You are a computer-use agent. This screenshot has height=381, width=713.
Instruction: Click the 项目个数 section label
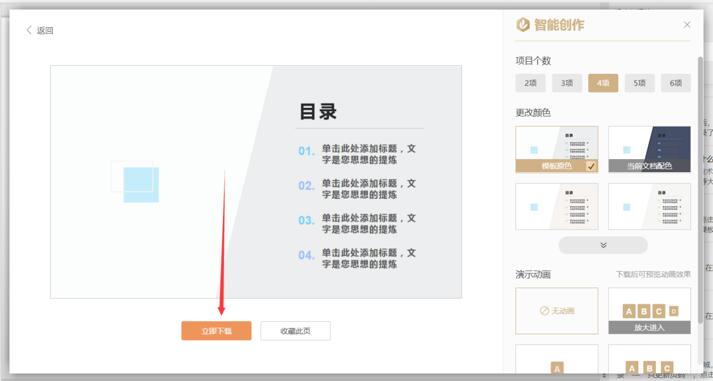(533, 60)
